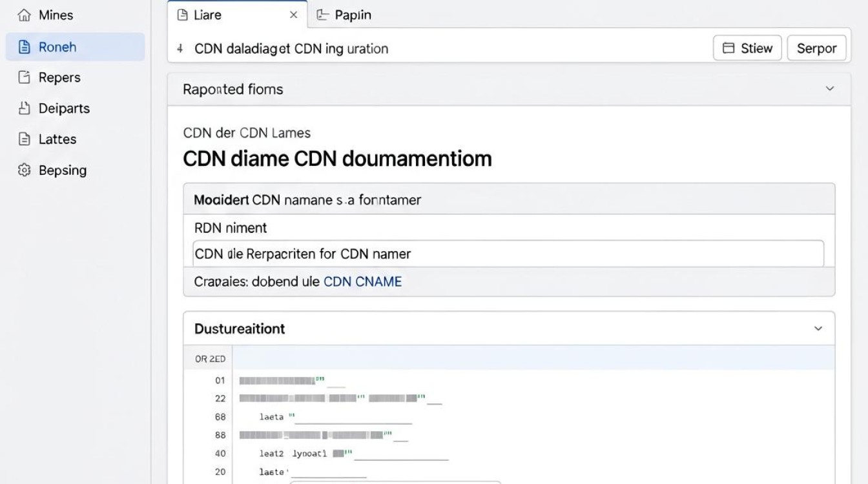Click the 'CDN daladiaget CDN ing uration' title text
The width and height of the screenshot is (868, 484).
(x=291, y=48)
